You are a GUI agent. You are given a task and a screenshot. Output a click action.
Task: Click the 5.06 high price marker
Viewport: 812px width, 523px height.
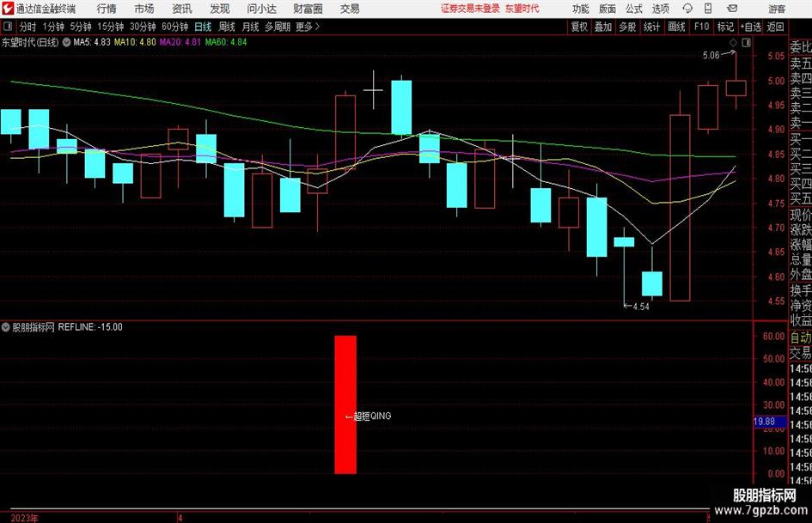coord(711,56)
